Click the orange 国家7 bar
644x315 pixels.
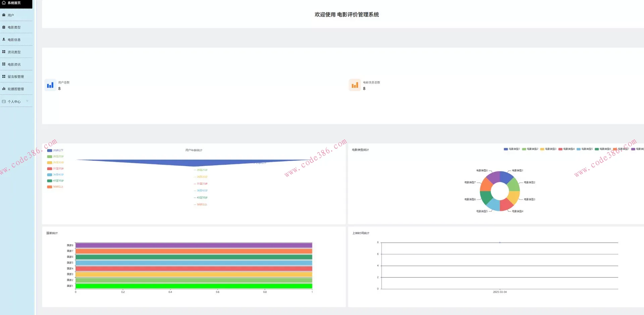coord(194,251)
